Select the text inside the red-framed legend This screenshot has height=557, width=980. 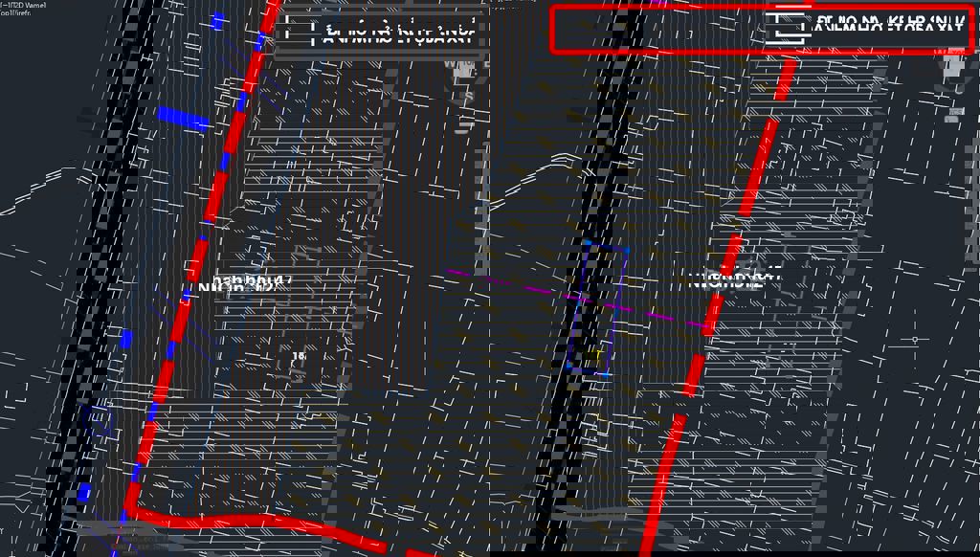coord(888,28)
